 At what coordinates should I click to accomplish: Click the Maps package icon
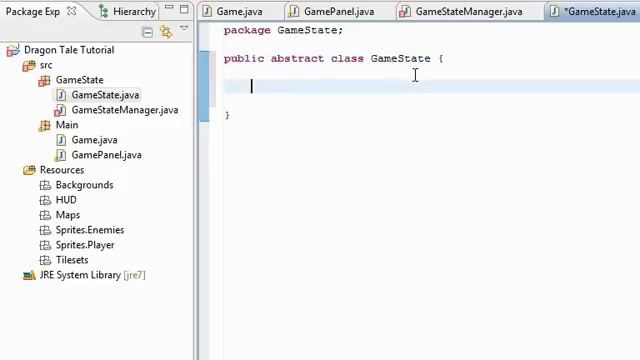pyautogui.click(x=45, y=215)
